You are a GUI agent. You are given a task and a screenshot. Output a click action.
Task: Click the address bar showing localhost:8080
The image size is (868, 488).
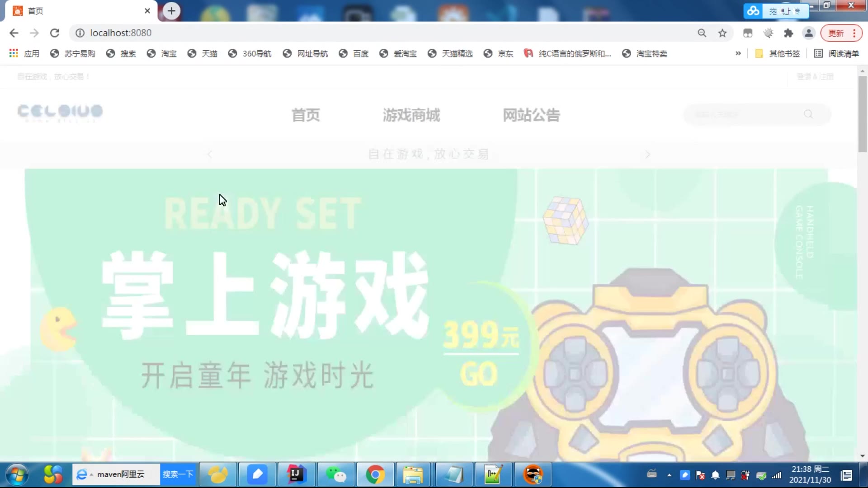pos(384,33)
